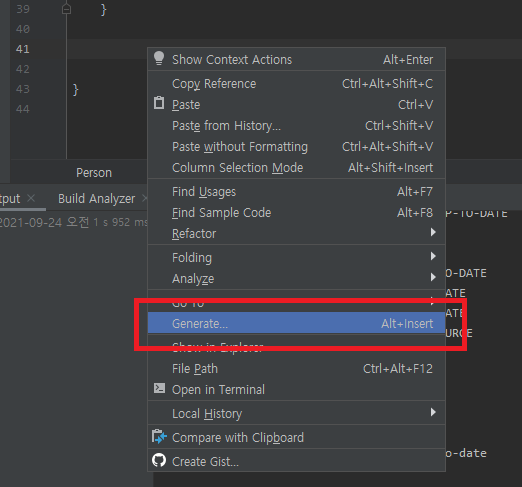Image resolution: width=522 pixels, height=487 pixels.
Task: Open the Build Analyzer tab
Action: point(97,199)
